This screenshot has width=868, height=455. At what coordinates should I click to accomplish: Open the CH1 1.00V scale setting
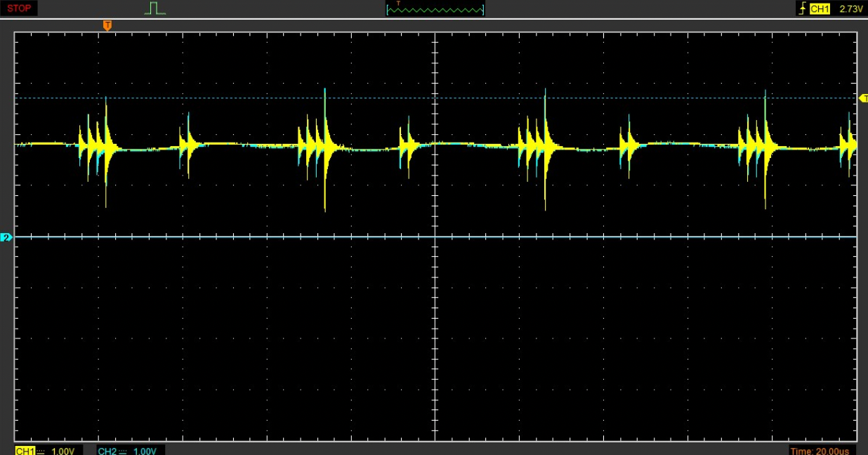(63, 450)
